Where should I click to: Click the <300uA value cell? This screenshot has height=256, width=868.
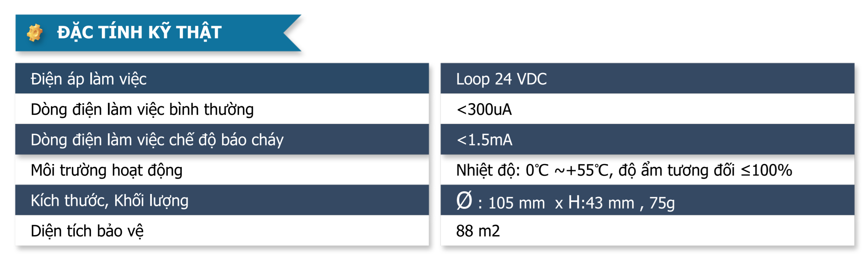click(647, 109)
